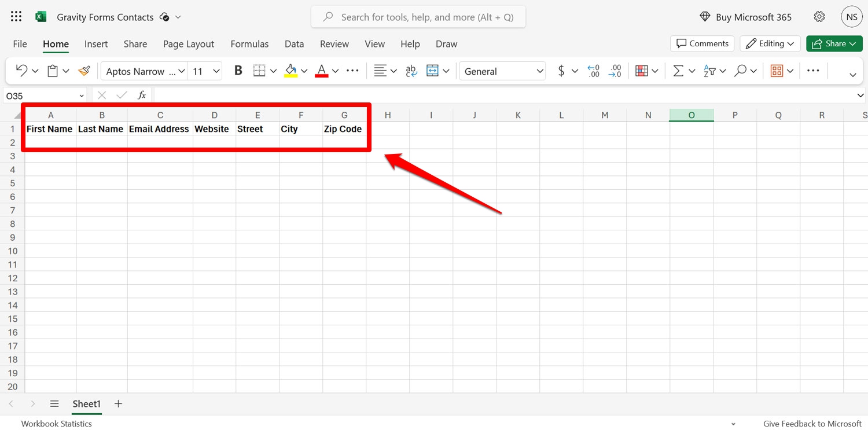The height and width of the screenshot is (430, 868).
Task: Switch to the Draw tab
Action: (446, 44)
